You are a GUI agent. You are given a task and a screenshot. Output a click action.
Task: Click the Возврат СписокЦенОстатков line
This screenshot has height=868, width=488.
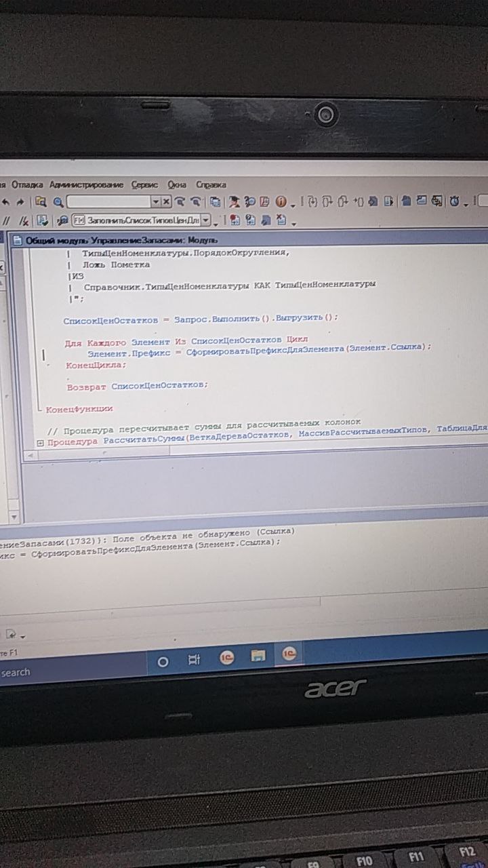[138, 386]
